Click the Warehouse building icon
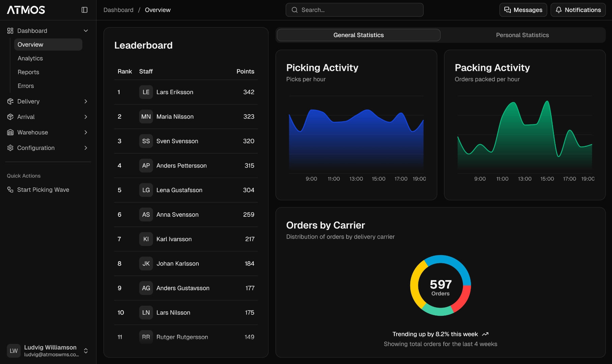This screenshot has height=364, width=612. (x=10, y=132)
